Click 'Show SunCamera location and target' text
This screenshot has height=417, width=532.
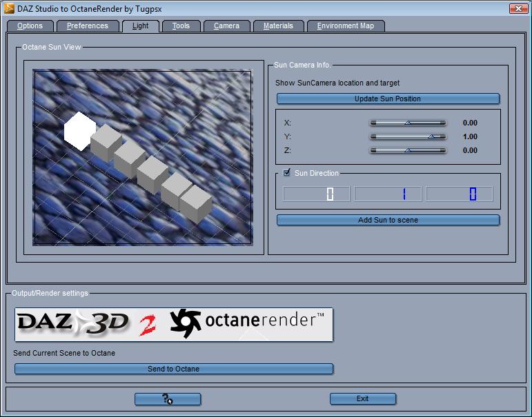point(337,83)
